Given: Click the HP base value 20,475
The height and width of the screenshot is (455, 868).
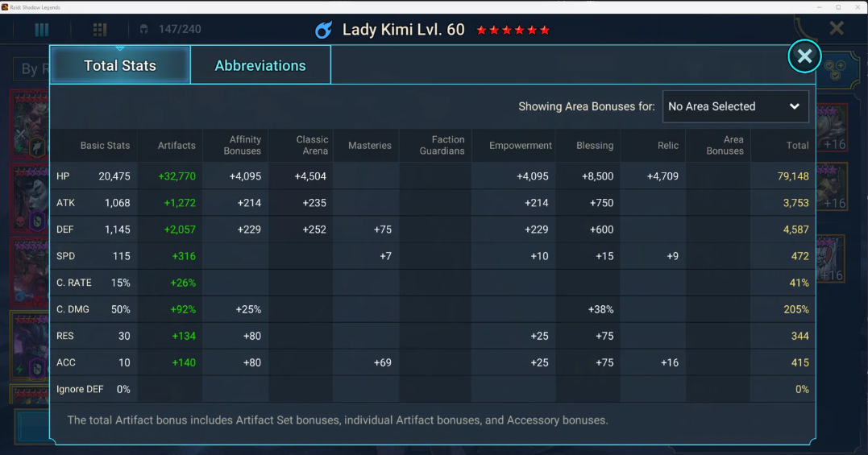Looking at the screenshot, I should pyautogui.click(x=114, y=176).
